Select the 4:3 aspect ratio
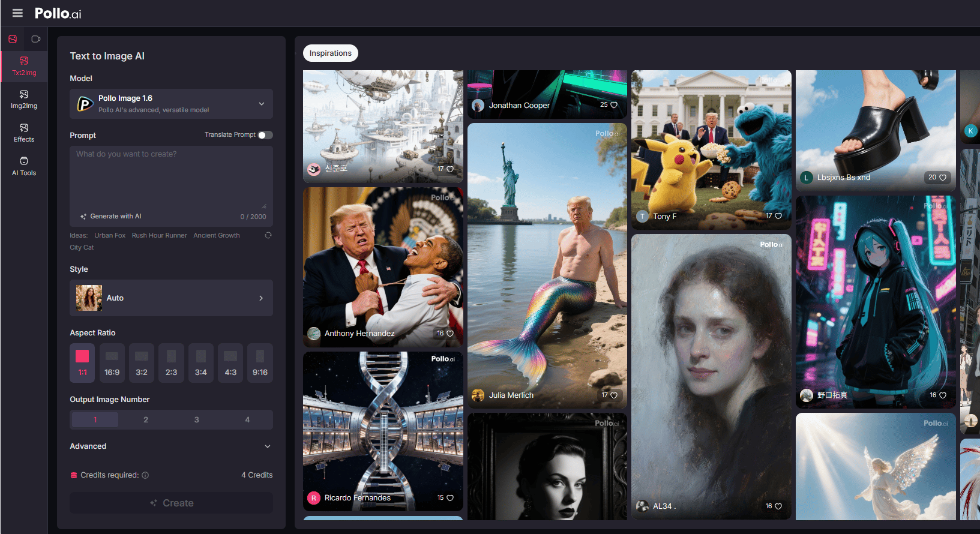The width and height of the screenshot is (980, 534). coord(230,363)
